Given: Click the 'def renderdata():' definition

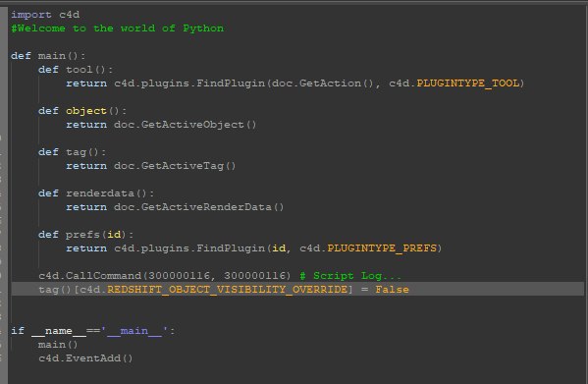Looking at the screenshot, I should [x=96, y=193].
